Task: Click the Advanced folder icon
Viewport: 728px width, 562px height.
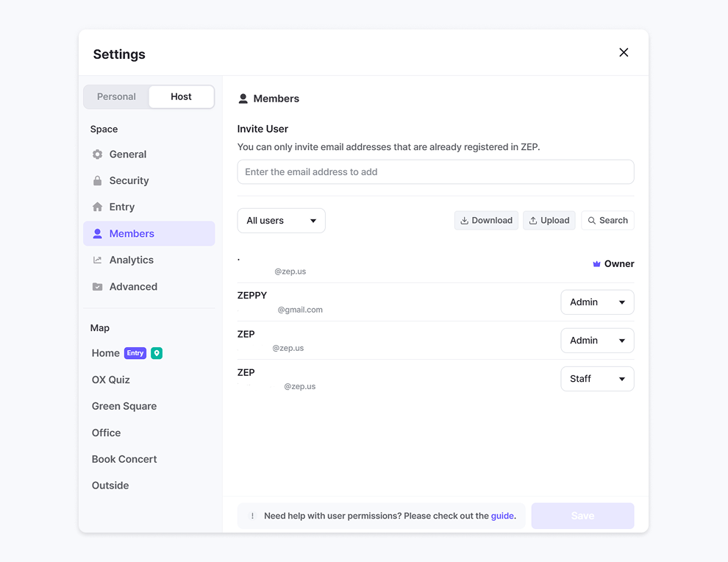Action: coord(97,287)
